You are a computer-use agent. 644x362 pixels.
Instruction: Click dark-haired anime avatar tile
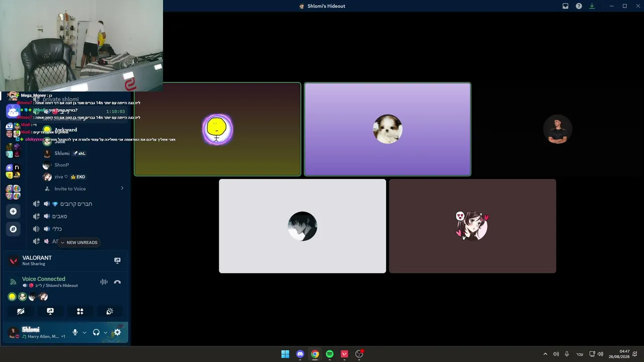pyautogui.click(x=302, y=226)
